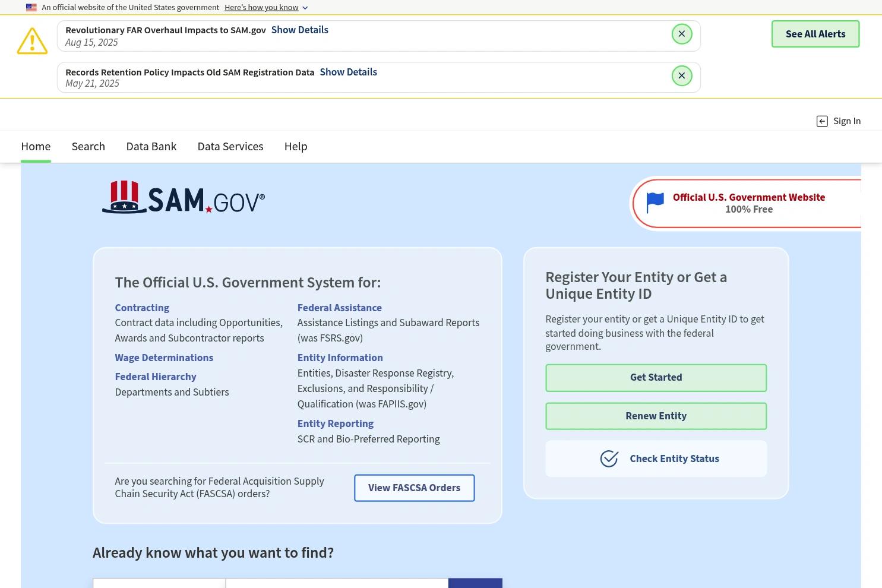Click the Sign In arrow icon

click(822, 121)
